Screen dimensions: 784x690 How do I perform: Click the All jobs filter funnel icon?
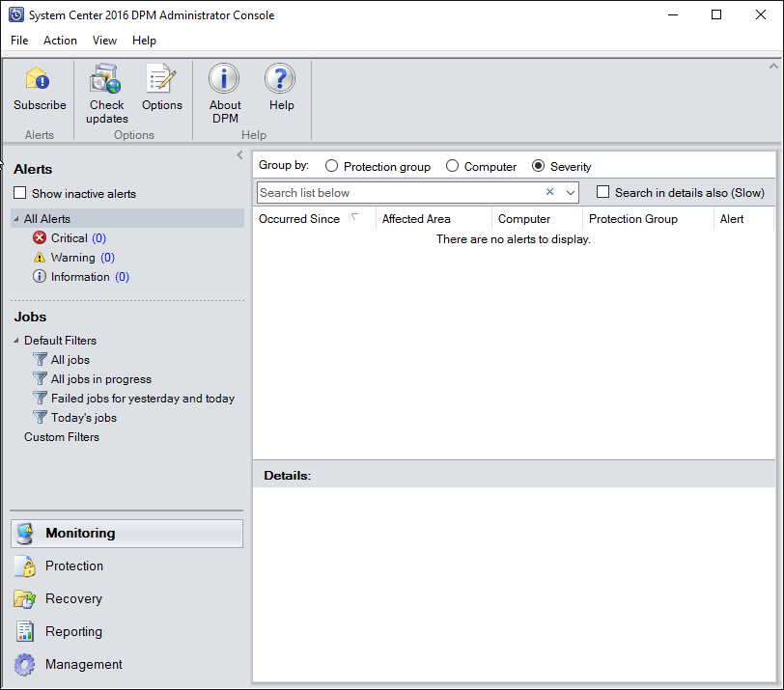pos(40,359)
